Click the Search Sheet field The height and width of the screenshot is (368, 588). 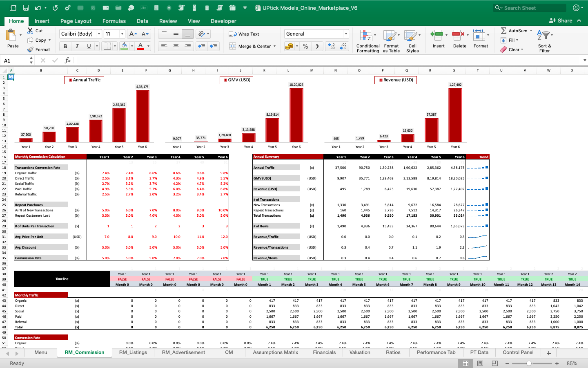pos(530,8)
